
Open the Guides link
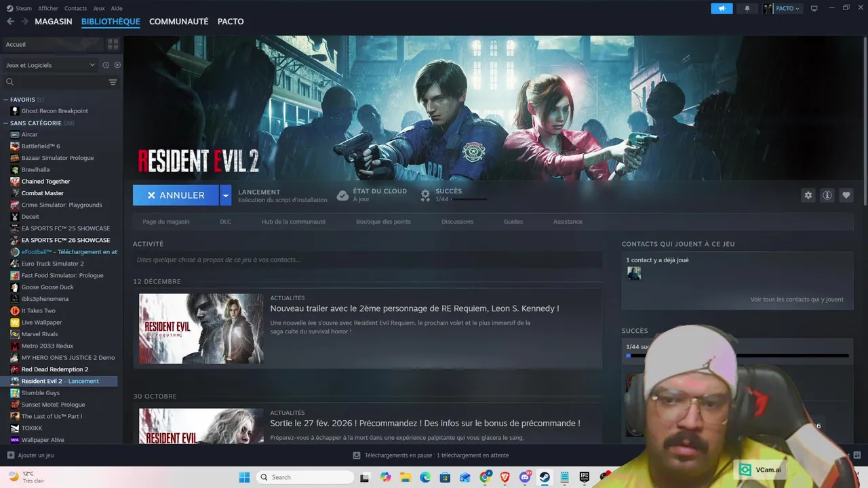tap(513, 222)
